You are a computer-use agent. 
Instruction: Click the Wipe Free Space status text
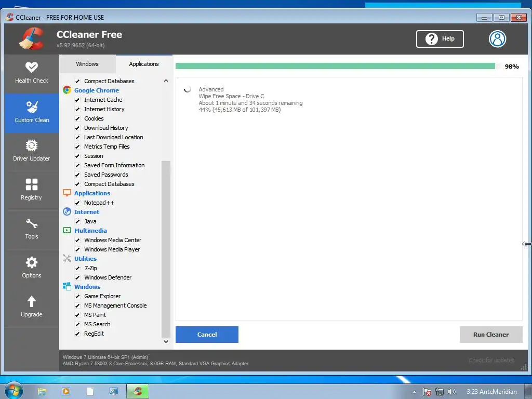pyautogui.click(x=231, y=96)
